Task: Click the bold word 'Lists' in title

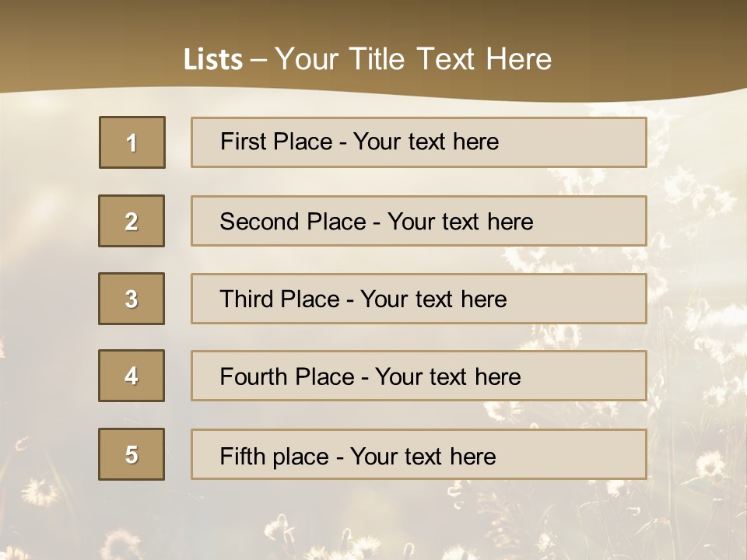Action: (x=212, y=59)
